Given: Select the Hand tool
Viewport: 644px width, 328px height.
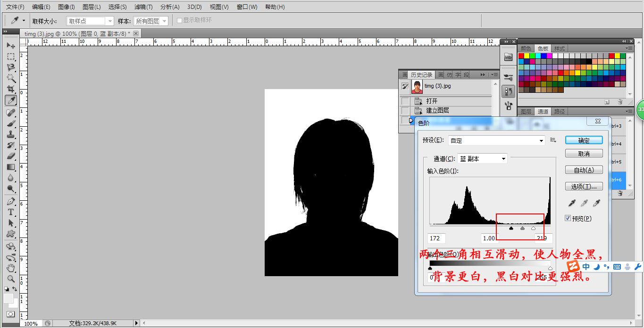Looking at the screenshot, I should (11, 268).
